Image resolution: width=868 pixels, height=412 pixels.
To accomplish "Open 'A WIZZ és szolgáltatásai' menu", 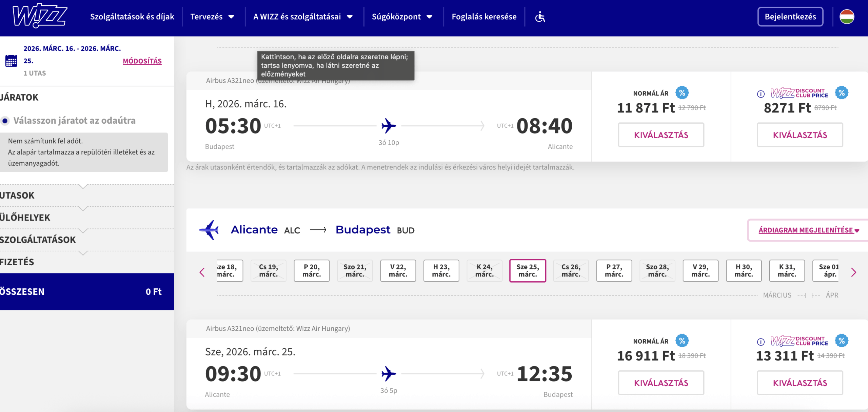I will [303, 17].
